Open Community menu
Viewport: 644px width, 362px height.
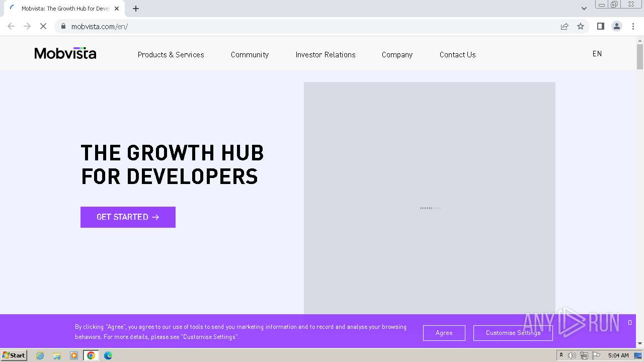[250, 54]
